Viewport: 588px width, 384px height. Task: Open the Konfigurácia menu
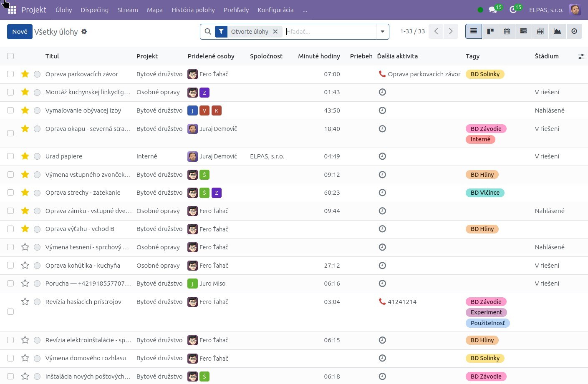(x=275, y=10)
